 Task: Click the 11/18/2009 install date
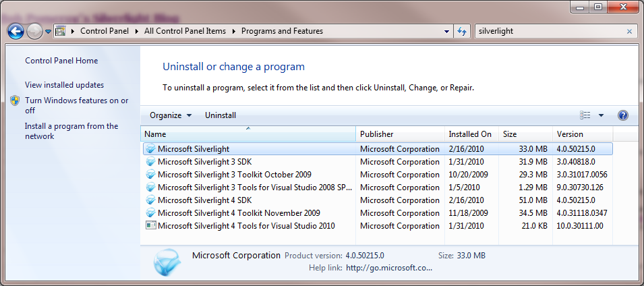468,213
